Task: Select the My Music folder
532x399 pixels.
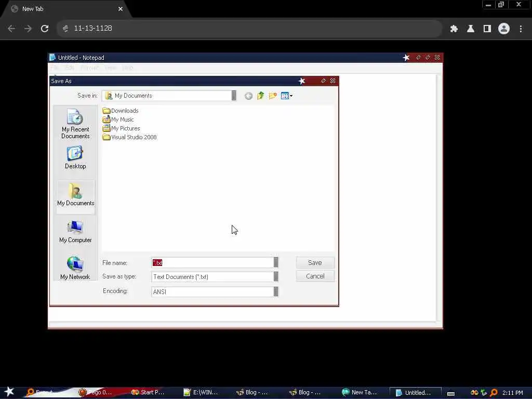Action: (118, 119)
